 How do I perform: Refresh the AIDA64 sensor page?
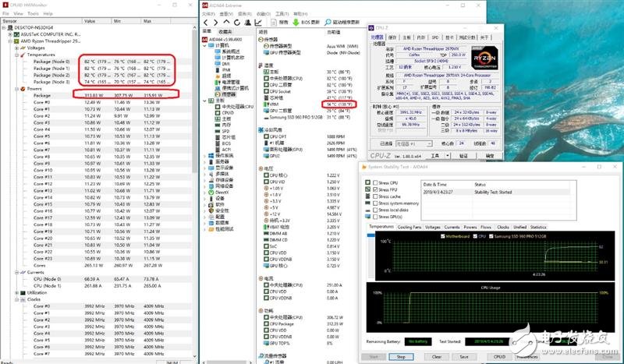[237, 23]
